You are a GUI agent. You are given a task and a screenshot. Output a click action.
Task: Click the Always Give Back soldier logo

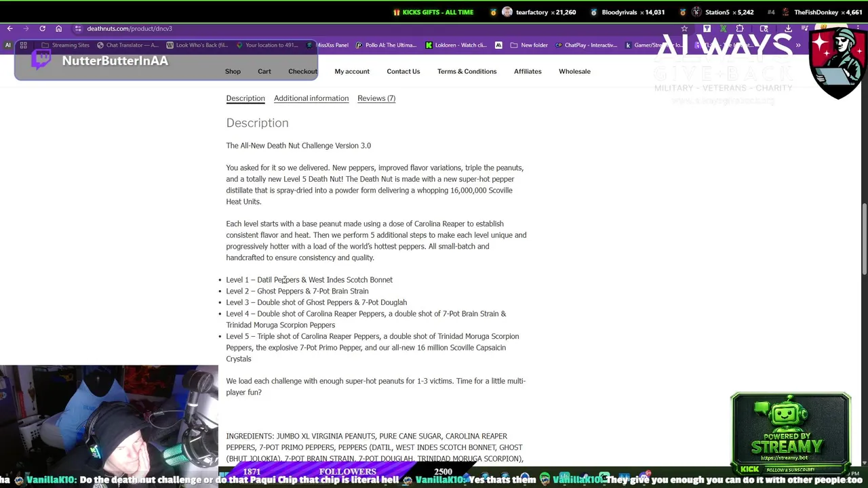(838, 64)
